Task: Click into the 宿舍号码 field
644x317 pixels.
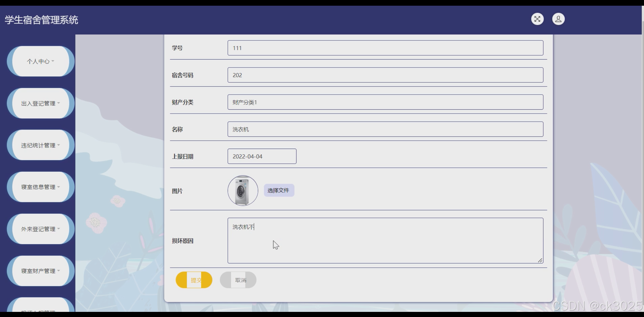Action: click(385, 75)
